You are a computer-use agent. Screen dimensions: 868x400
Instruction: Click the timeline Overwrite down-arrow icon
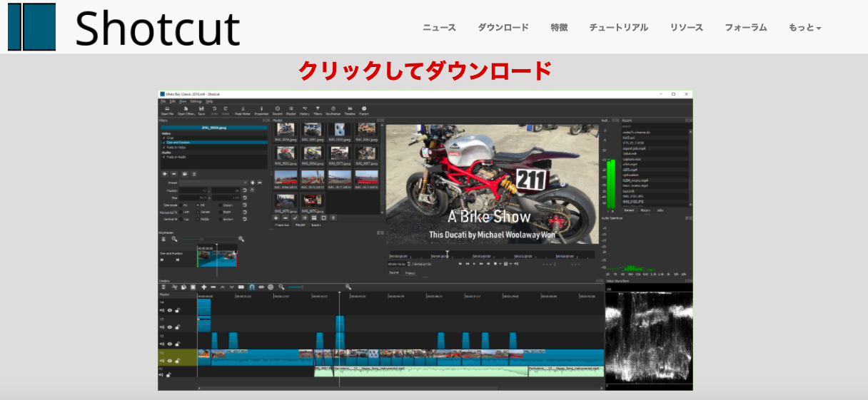232,287
